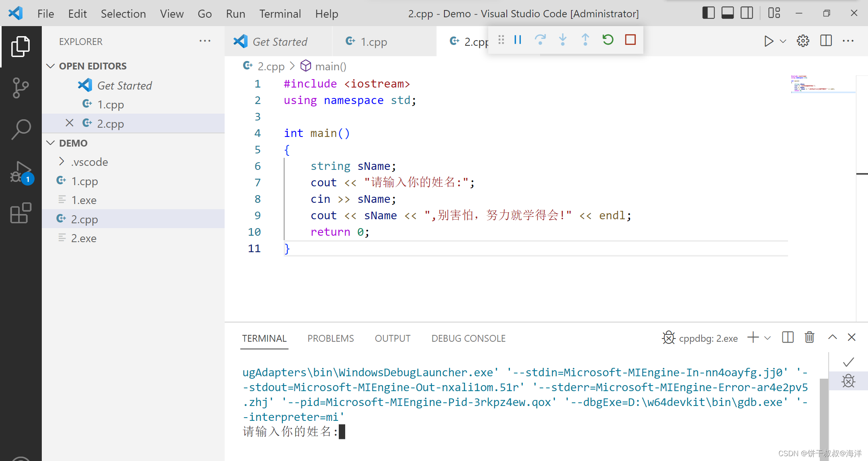This screenshot has height=461, width=868.
Task: Open the Extensions view
Action: (20, 213)
